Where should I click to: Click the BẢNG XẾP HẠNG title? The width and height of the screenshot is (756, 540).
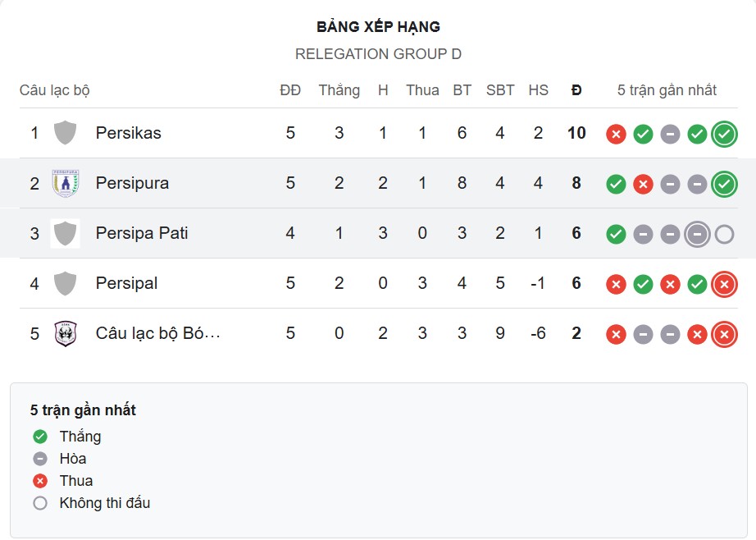point(378,26)
